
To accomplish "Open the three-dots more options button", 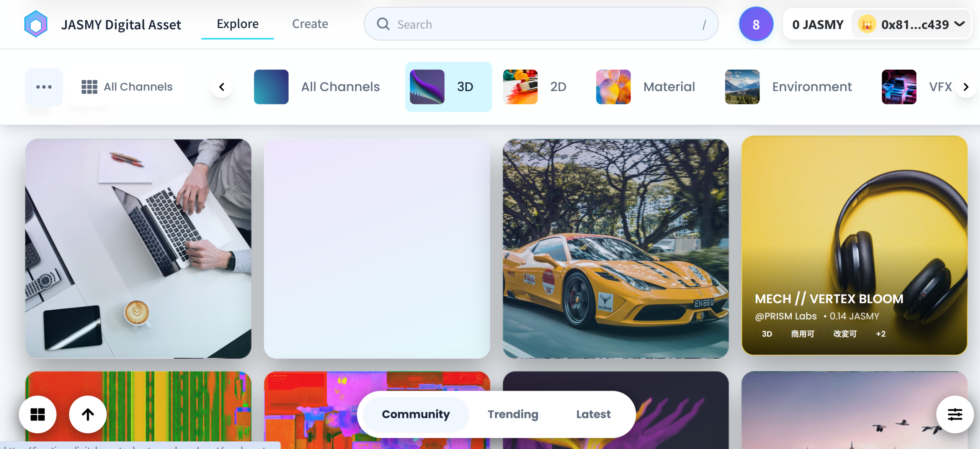I will point(44,87).
